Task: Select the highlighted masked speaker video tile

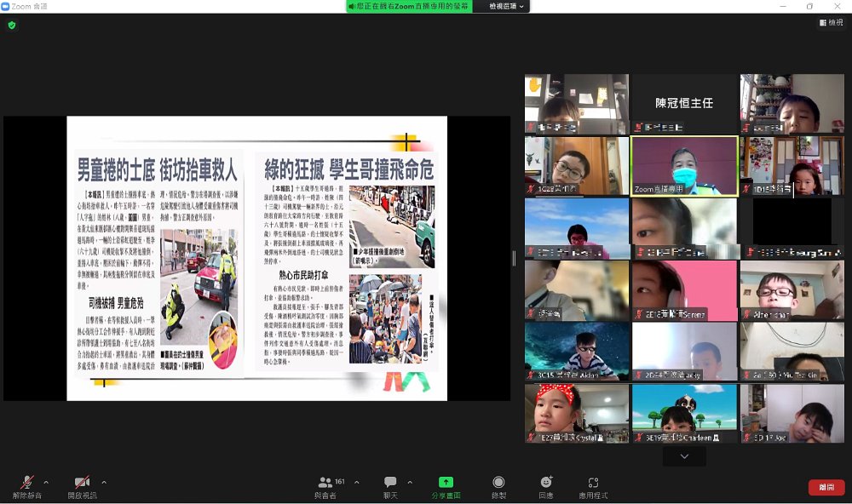Action: 684,166
